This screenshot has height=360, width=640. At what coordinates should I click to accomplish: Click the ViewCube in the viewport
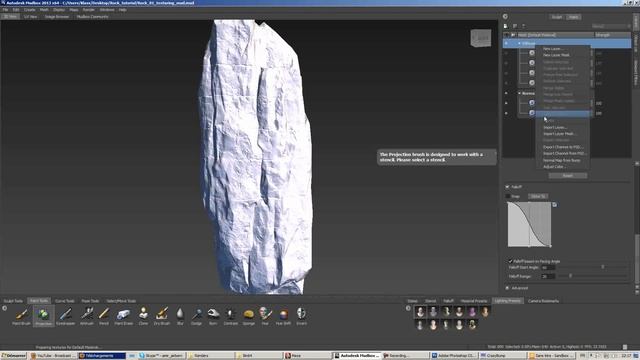[x=481, y=38]
